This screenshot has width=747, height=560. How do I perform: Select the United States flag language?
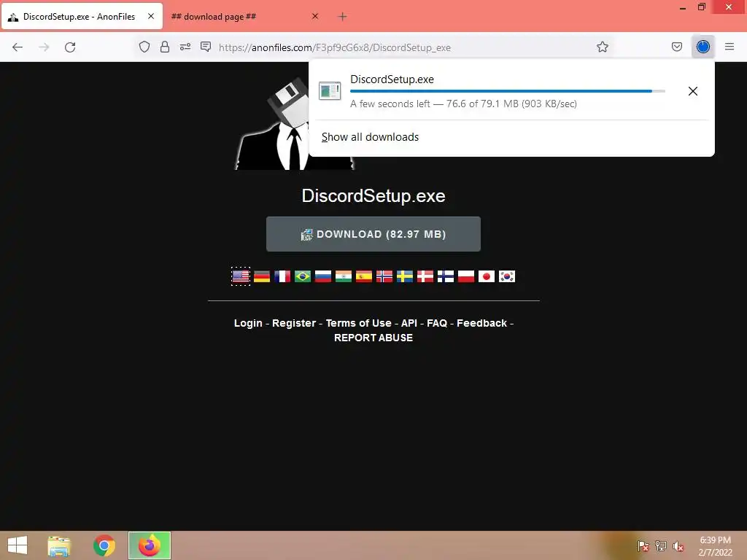[x=241, y=276]
